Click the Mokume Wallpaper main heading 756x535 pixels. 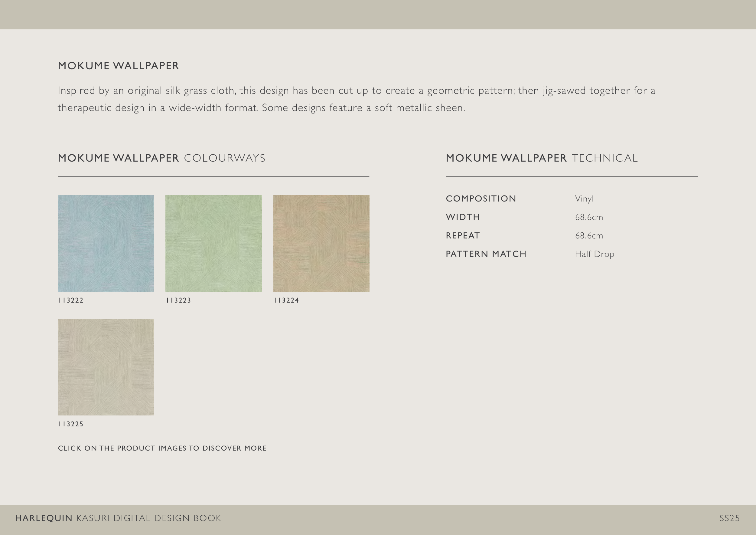119,66
